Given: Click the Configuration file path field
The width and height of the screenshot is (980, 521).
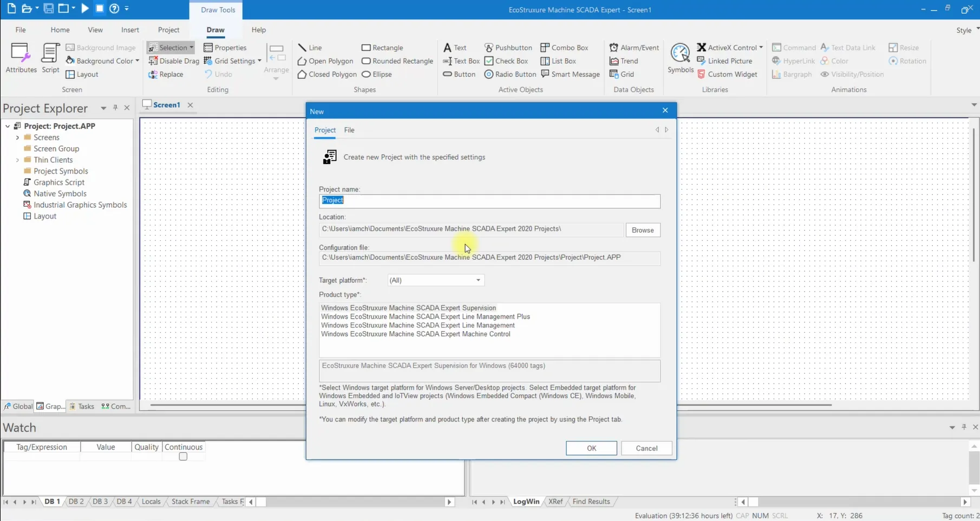Looking at the screenshot, I should pos(489,258).
